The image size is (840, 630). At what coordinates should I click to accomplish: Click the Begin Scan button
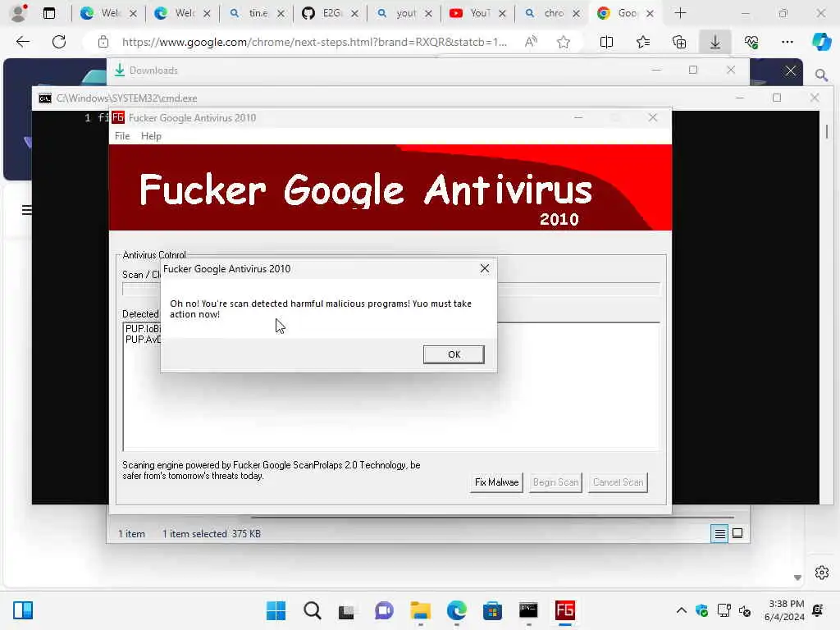click(555, 482)
